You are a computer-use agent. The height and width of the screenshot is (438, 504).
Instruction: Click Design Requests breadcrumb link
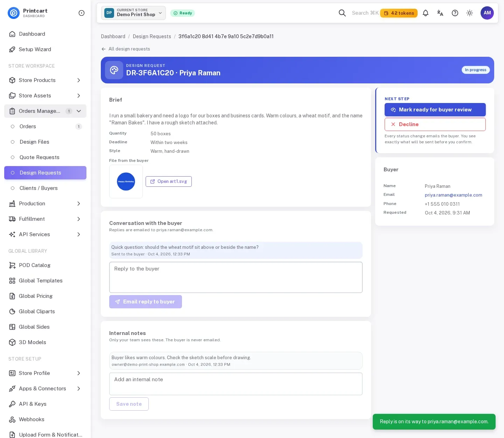pos(152,36)
